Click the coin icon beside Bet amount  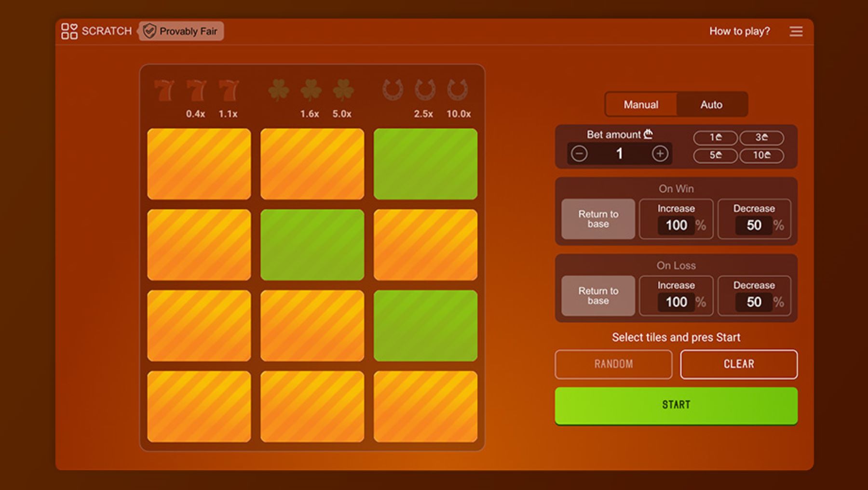click(x=648, y=134)
